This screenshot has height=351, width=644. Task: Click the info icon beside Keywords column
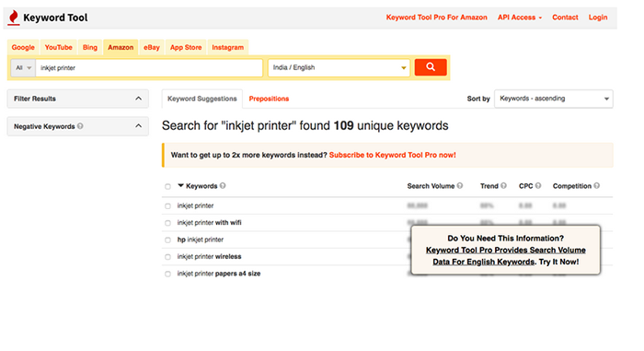pos(223,185)
